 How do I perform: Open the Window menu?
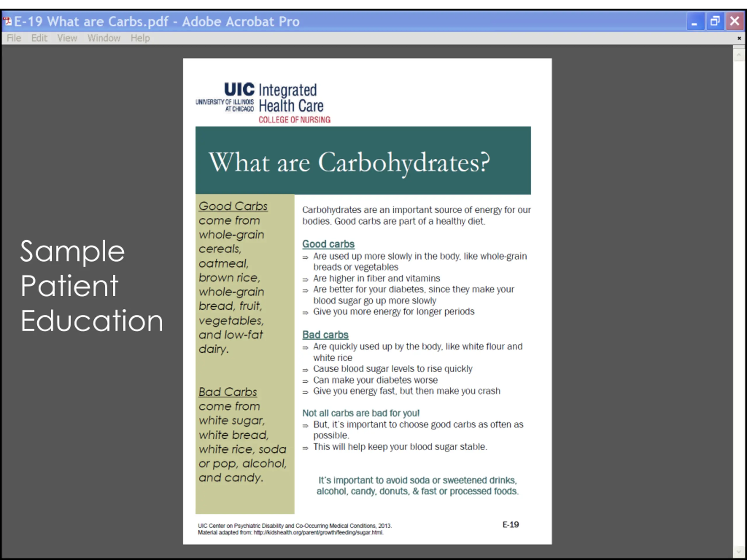pyautogui.click(x=104, y=38)
